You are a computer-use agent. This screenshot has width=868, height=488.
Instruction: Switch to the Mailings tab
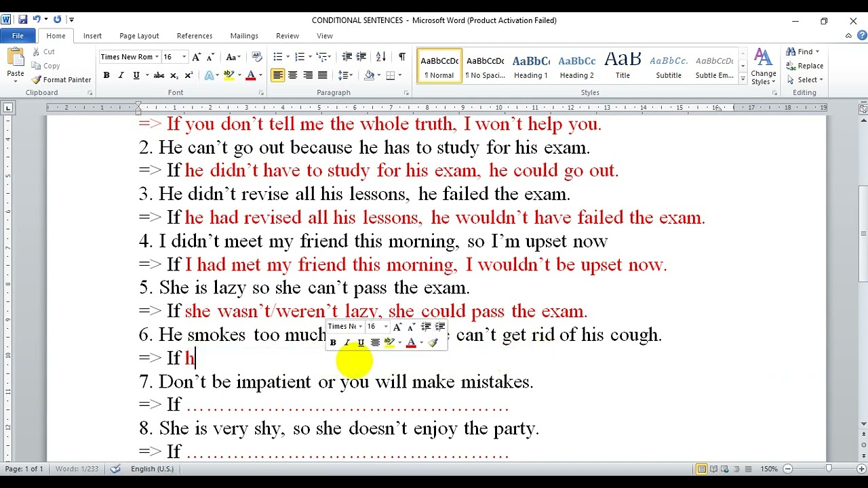point(244,36)
